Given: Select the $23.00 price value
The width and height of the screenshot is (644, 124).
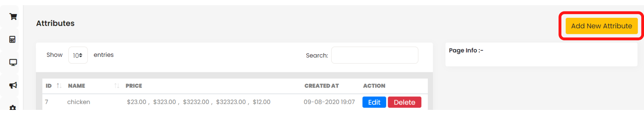Looking at the screenshot, I should tap(137, 102).
